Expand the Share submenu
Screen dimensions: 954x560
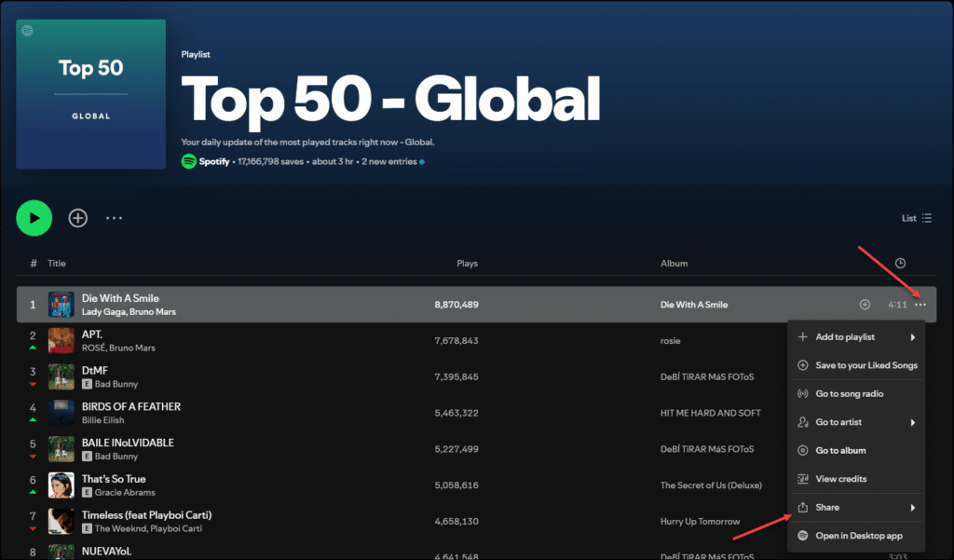[x=857, y=508]
